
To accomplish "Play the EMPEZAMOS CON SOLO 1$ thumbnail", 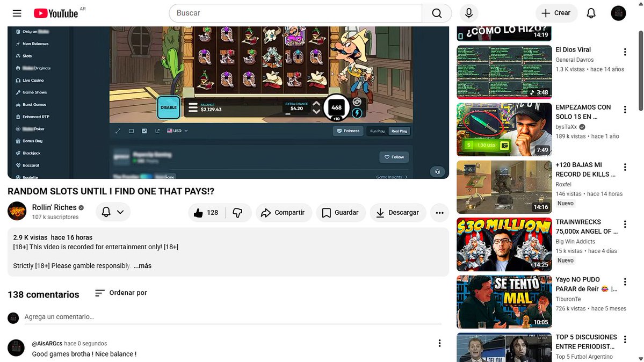I will [x=504, y=129].
